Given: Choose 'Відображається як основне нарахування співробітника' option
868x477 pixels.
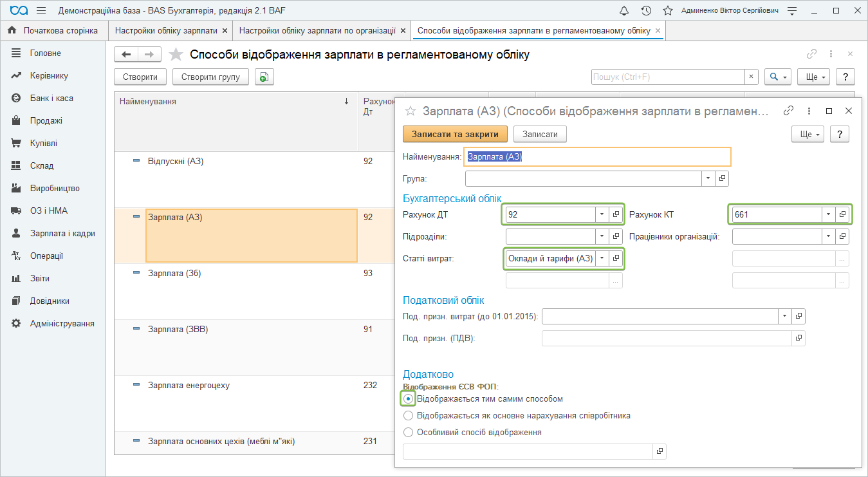Looking at the screenshot, I should 408,416.
